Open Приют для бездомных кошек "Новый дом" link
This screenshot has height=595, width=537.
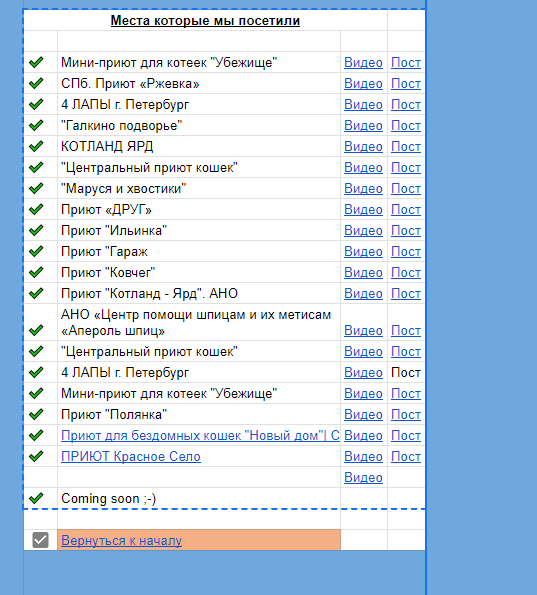pos(200,436)
